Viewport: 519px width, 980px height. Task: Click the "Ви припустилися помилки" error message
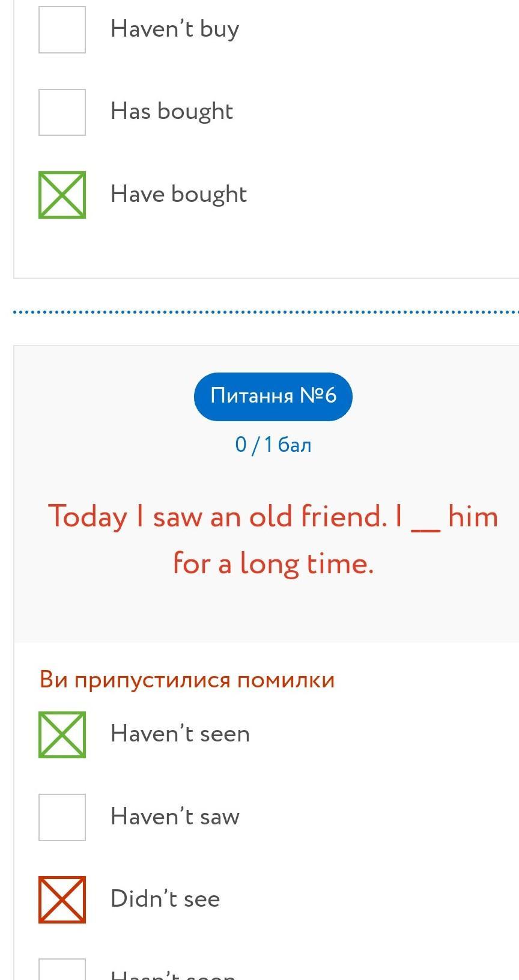click(x=187, y=680)
